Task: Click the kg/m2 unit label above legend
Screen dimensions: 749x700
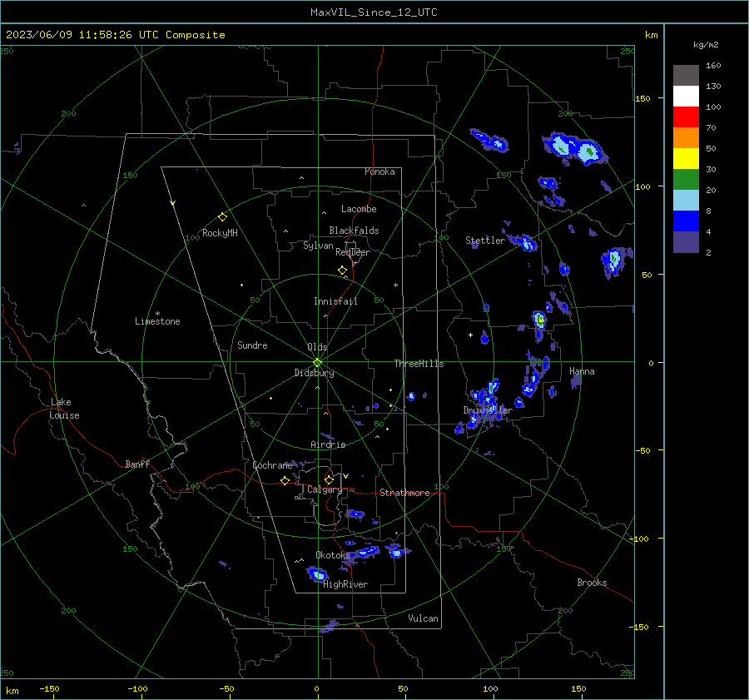Action: (x=706, y=45)
